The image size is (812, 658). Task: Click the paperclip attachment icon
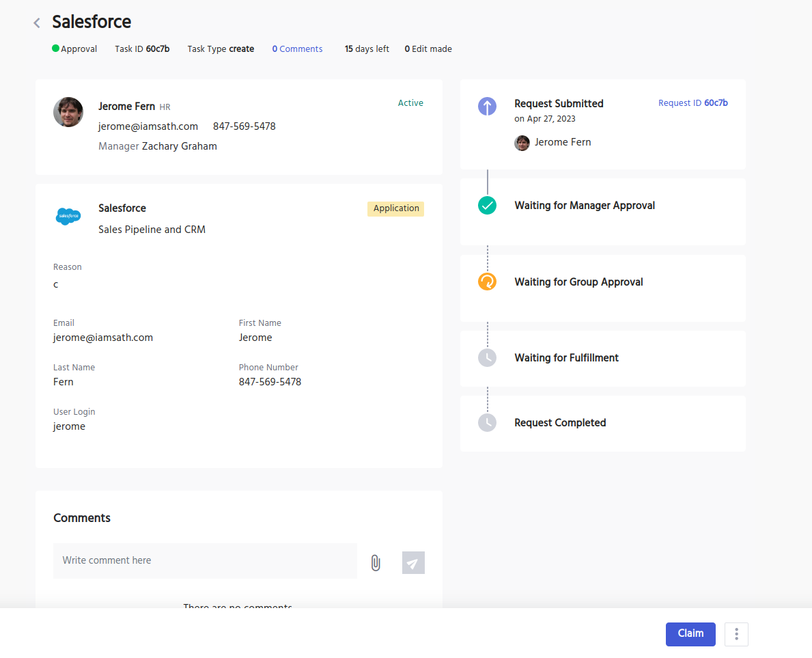375,563
